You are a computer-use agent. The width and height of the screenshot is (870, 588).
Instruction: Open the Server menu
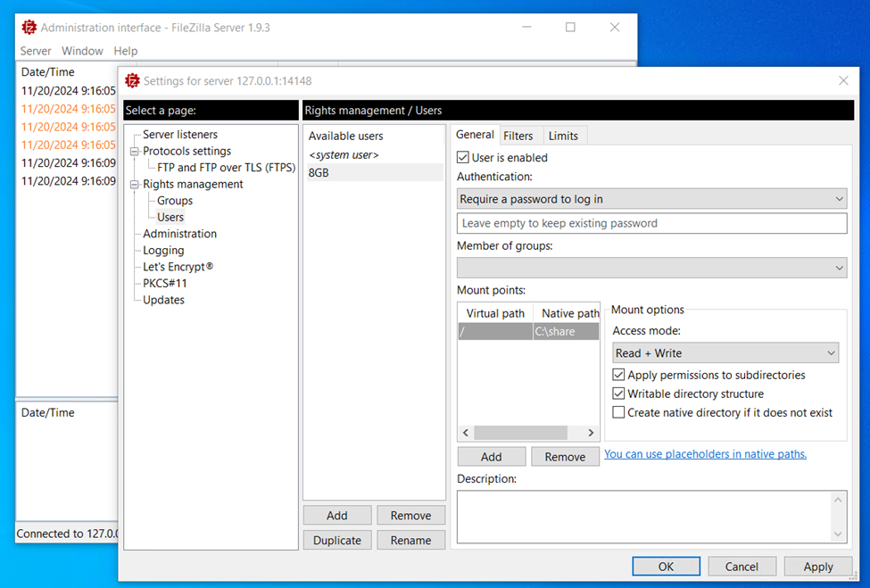(36, 51)
